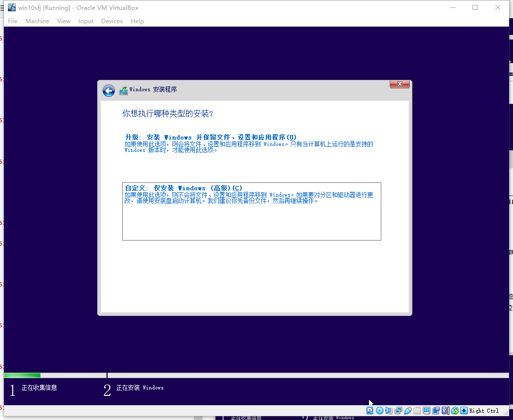Minimize the VirtualBox window
Screen dimensions: 513x420
tap(453, 7)
